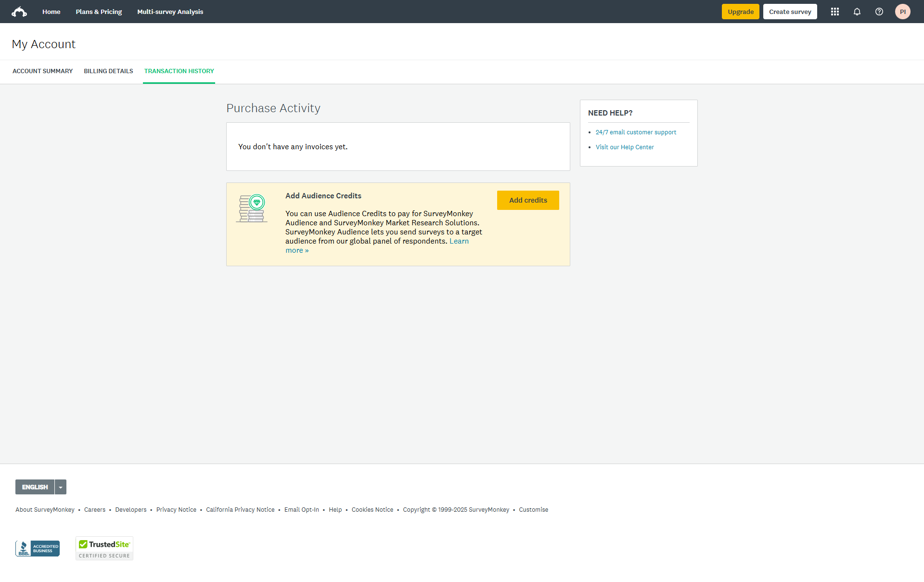Click the ENGLISH language button

click(x=35, y=487)
